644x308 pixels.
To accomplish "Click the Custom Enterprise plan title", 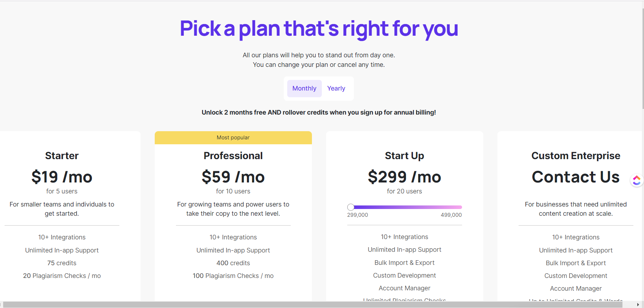I will 575,156.
